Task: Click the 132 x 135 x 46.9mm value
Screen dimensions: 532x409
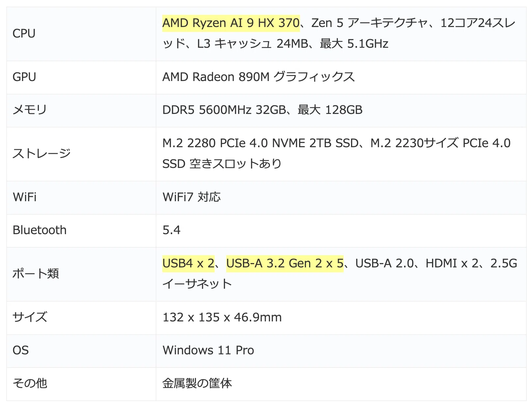Action: 222,317
